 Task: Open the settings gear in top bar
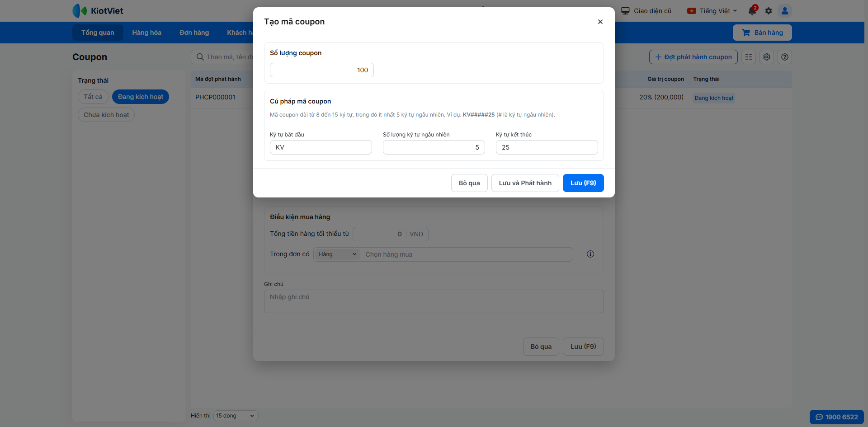click(769, 11)
